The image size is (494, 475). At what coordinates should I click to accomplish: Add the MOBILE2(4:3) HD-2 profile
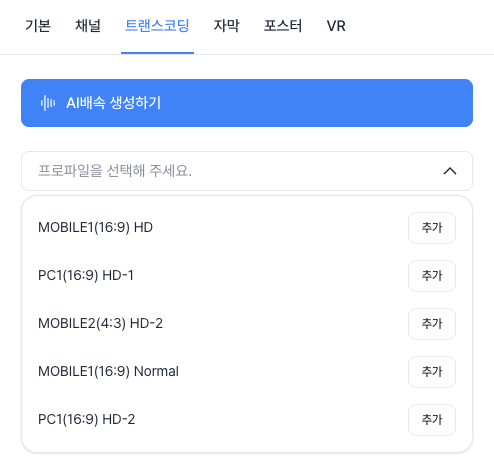click(x=432, y=324)
